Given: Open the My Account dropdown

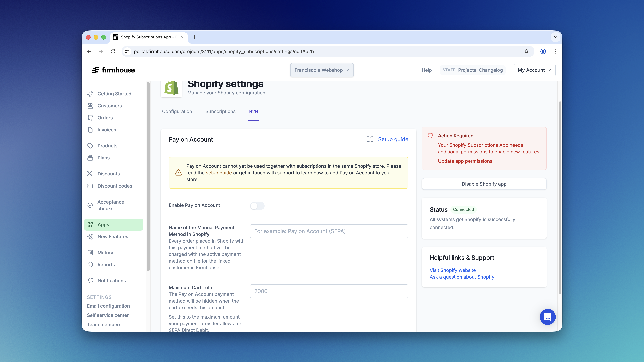Looking at the screenshot, I should 534,70.
